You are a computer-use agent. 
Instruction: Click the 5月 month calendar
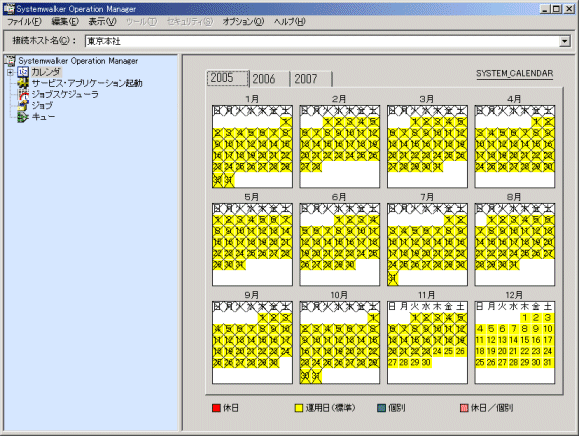coord(252,244)
